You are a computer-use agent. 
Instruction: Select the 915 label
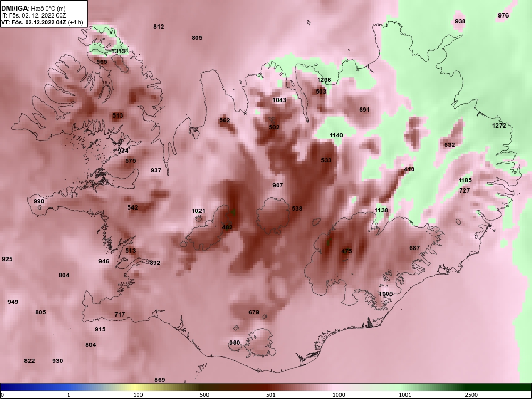[100, 329]
